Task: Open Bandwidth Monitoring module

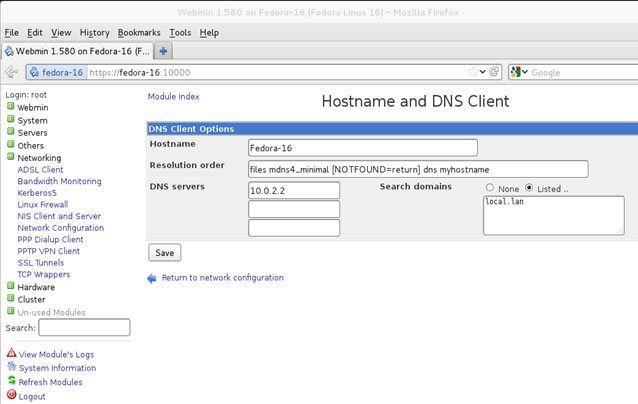Action: coord(59,181)
